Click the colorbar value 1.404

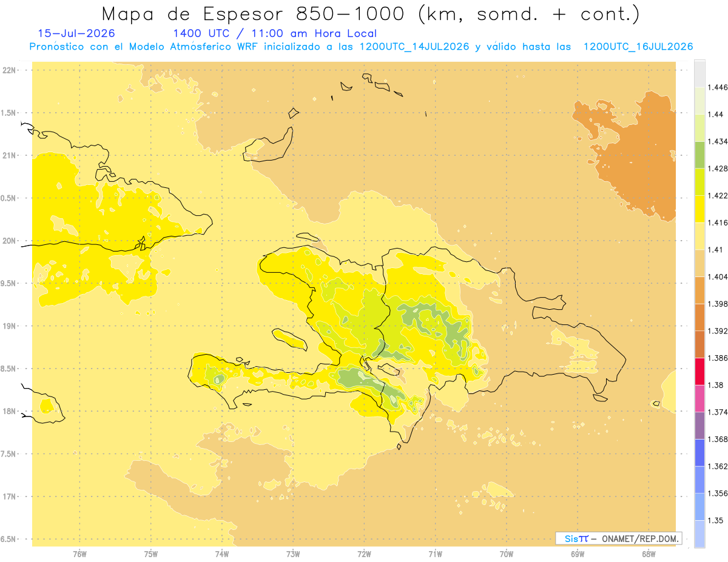[718, 276]
